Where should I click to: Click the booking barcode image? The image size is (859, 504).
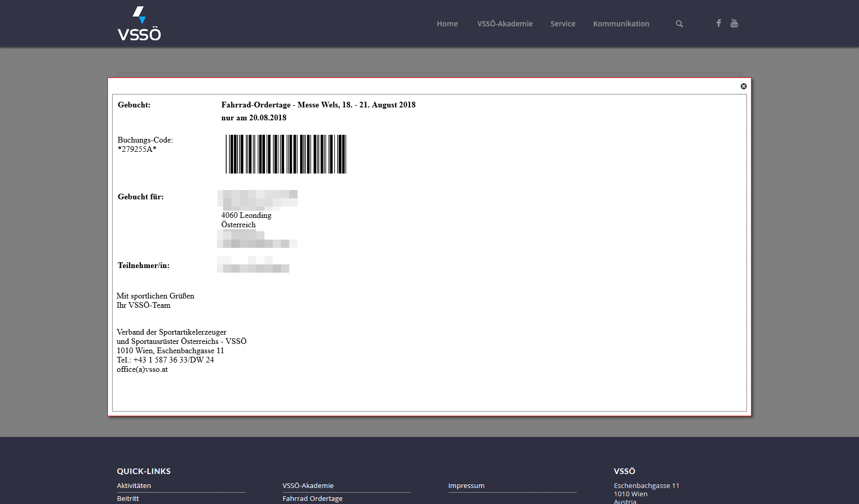(x=286, y=154)
